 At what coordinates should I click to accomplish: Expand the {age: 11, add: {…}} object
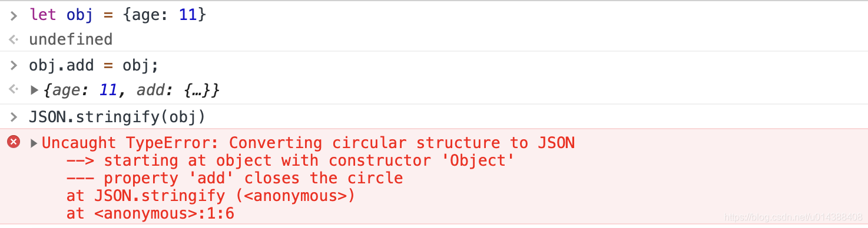click(x=34, y=90)
